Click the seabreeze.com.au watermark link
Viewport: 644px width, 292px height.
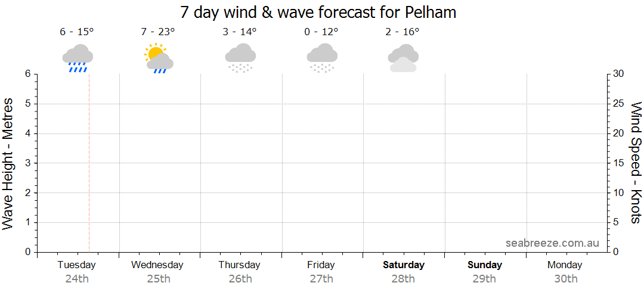(552, 243)
